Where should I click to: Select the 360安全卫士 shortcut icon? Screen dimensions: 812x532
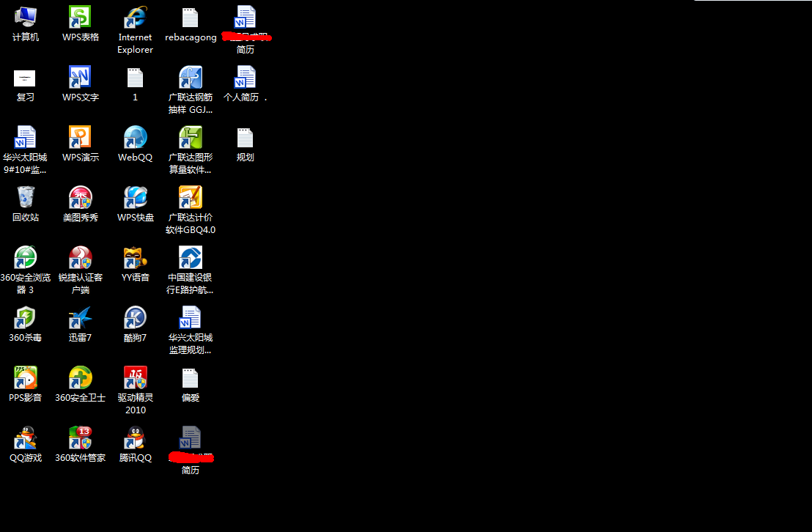pos(81,377)
